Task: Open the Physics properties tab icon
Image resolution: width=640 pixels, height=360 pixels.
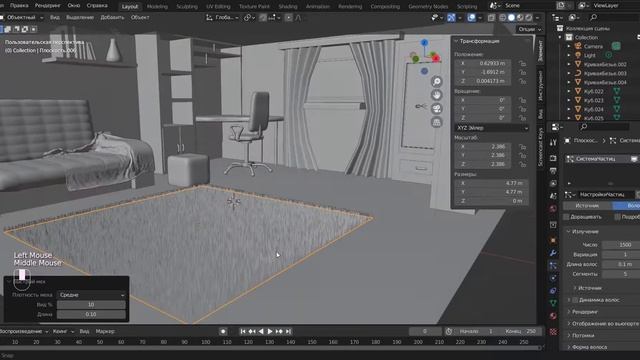Action: click(553, 278)
